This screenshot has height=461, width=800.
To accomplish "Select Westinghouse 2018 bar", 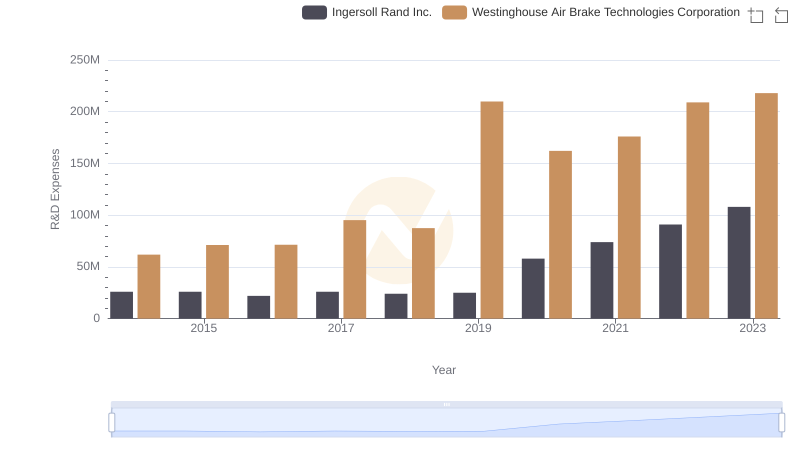I will pos(423,273).
